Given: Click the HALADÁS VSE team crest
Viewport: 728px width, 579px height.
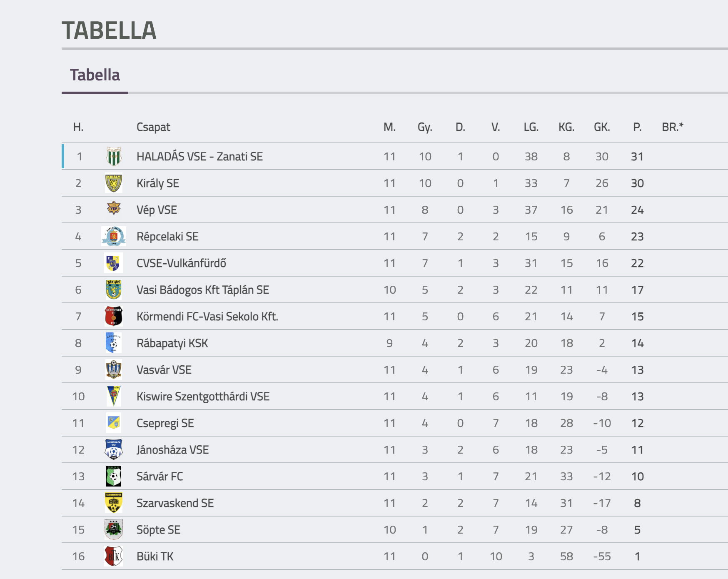Looking at the screenshot, I should click(114, 157).
